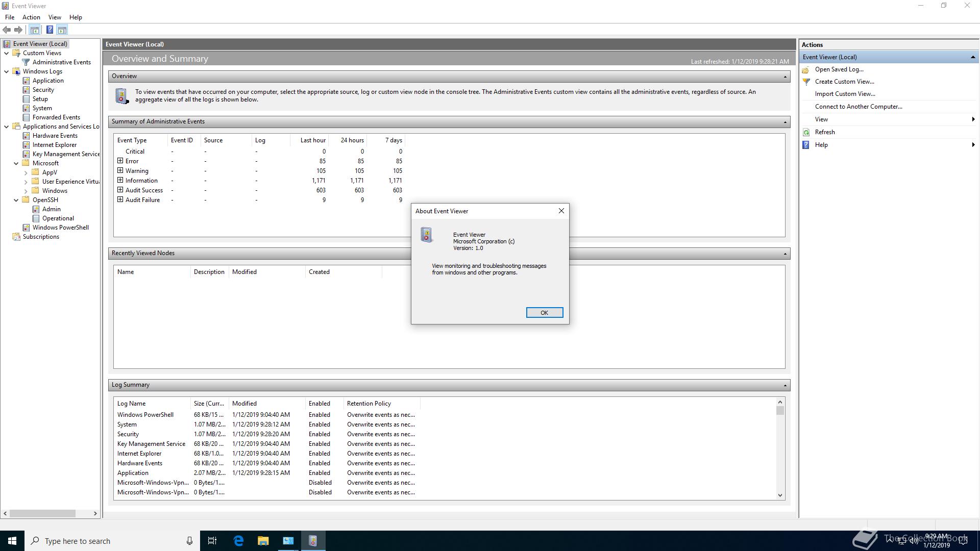Launch Microsoft Edge from taskbar
The width and height of the screenshot is (980, 551).
(x=238, y=541)
